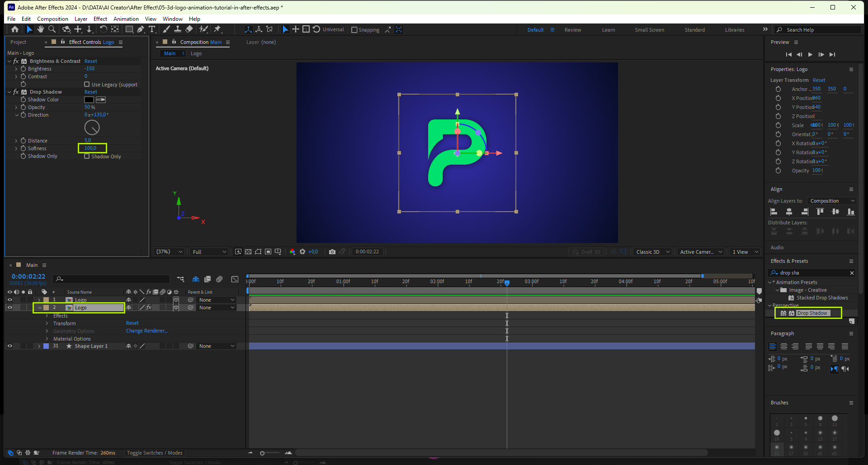The width and height of the screenshot is (868, 465).
Task: Expand the Transform property group
Action: pyautogui.click(x=47, y=323)
